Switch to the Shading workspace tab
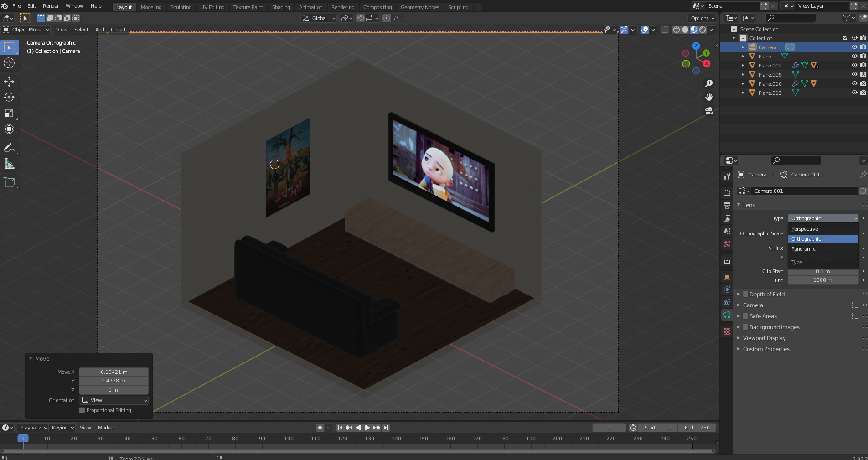 pos(281,7)
